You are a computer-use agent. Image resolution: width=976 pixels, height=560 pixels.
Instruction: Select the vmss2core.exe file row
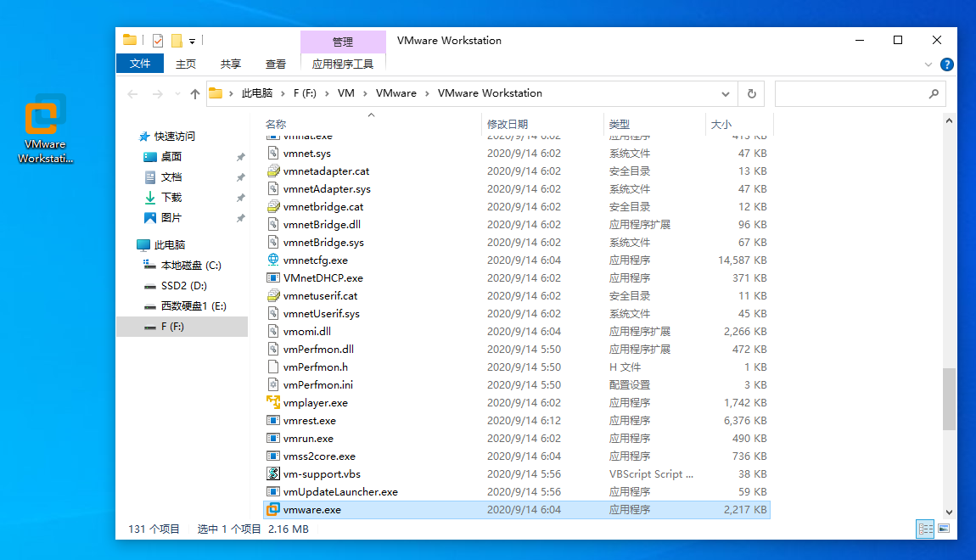coord(517,456)
